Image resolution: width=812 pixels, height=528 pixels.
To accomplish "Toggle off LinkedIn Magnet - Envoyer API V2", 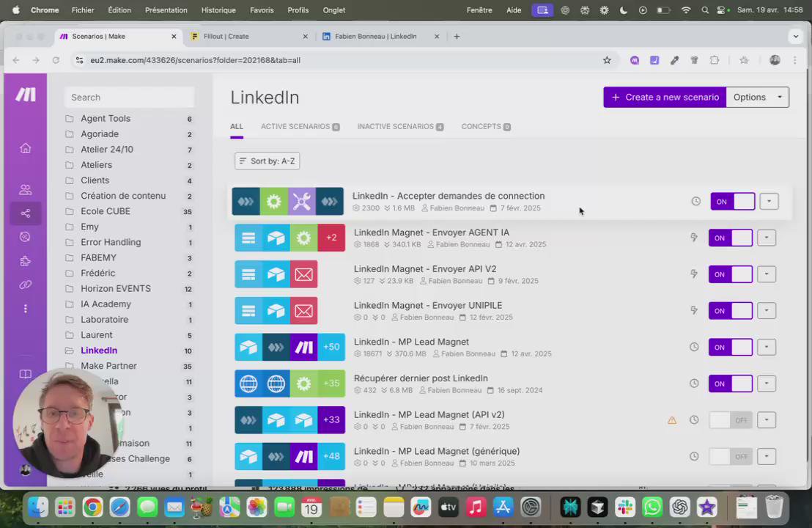I will tap(730, 274).
